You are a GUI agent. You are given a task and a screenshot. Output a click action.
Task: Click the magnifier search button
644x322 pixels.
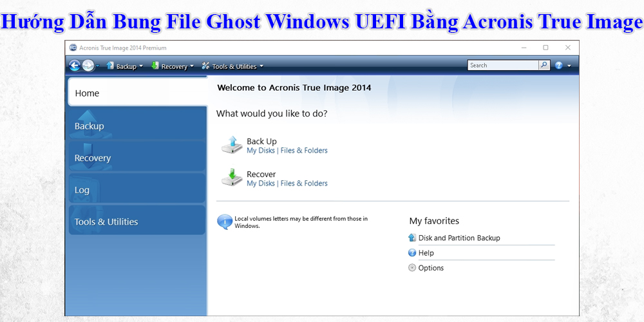point(544,65)
